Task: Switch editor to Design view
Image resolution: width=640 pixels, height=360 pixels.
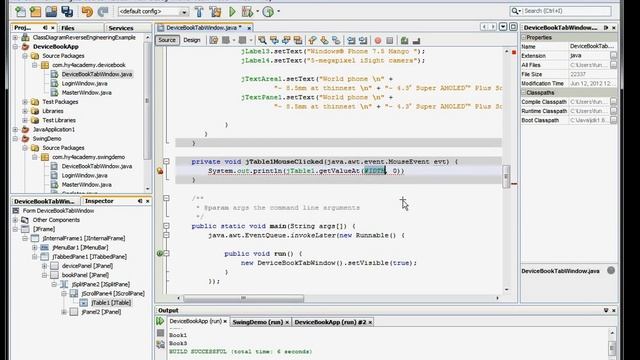Action: click(192, 40)
